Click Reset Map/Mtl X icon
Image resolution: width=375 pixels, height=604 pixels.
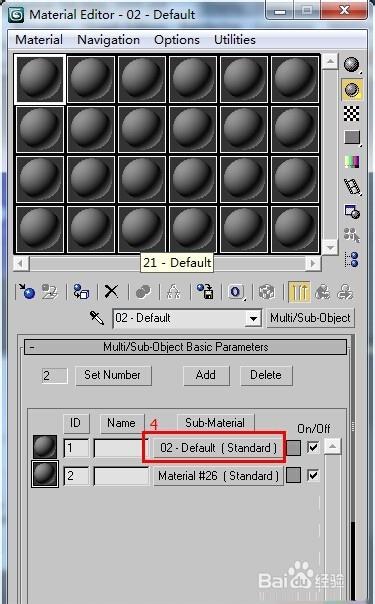point(112,292)
